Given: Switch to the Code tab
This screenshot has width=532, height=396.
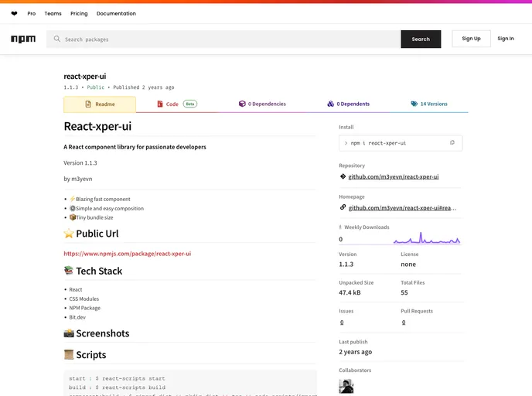Looking at the screenshot, I should [176, 104].
